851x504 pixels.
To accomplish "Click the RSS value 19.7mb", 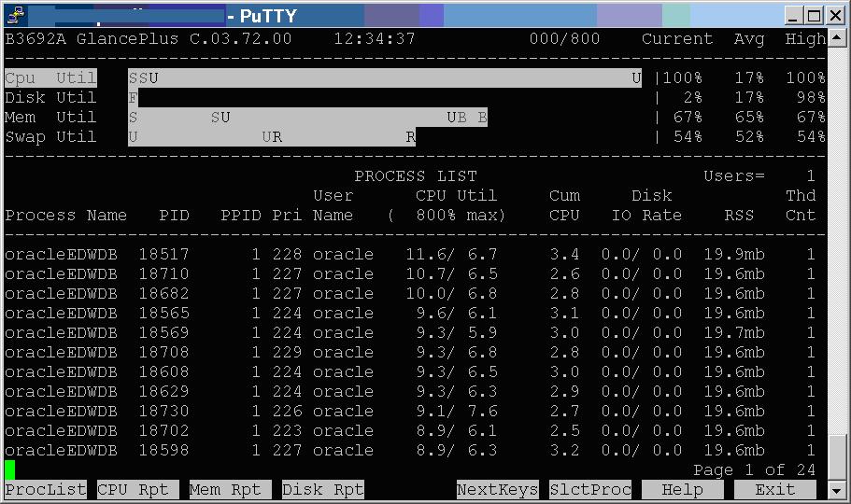I will (x=734, y=332).
